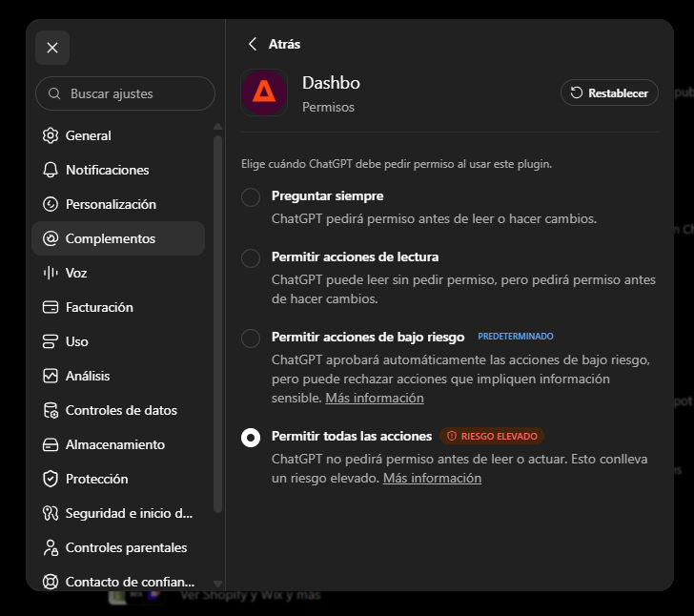
Task: Click the Contacto de confianza lifebuoy icon
Action: click(x=51, y=582)
